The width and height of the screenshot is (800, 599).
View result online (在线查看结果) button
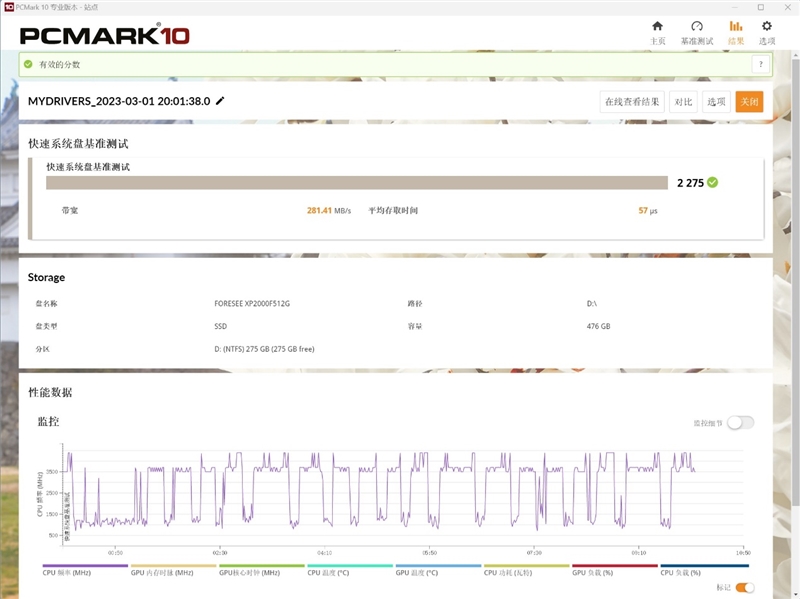tap(632, 102)
